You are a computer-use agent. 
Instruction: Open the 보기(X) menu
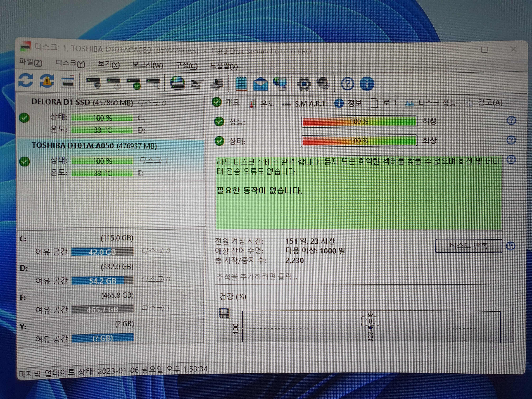[x=109, y=65]
